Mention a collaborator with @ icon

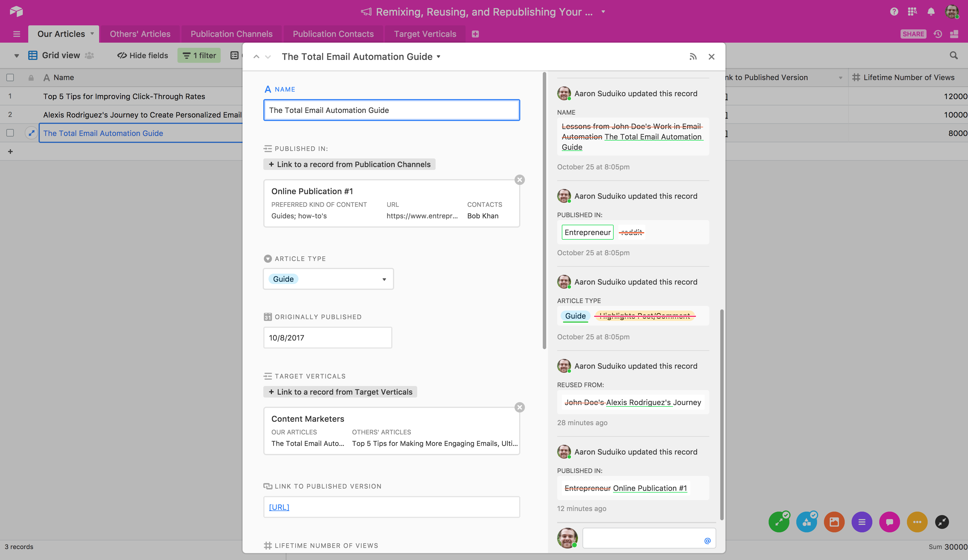point(708,541)
